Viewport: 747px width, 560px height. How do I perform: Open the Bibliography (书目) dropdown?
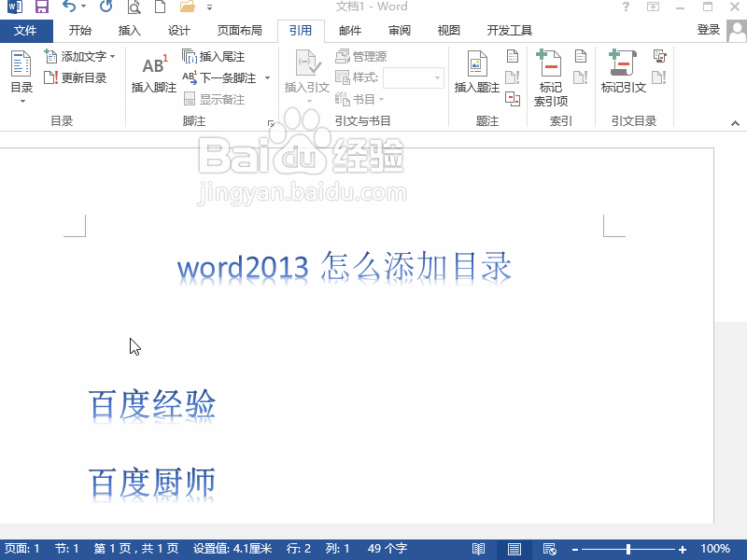pyautogui.click(x=359, y=99)
